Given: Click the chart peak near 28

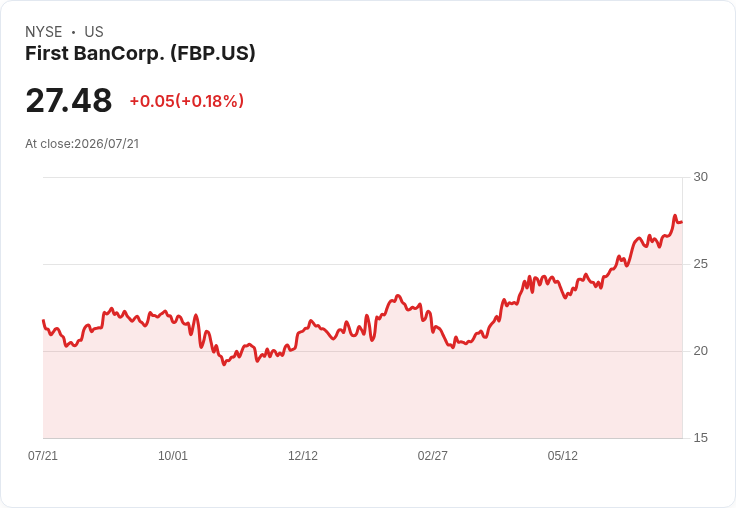Looking at the screenshot, I should [x=675, y=216].
